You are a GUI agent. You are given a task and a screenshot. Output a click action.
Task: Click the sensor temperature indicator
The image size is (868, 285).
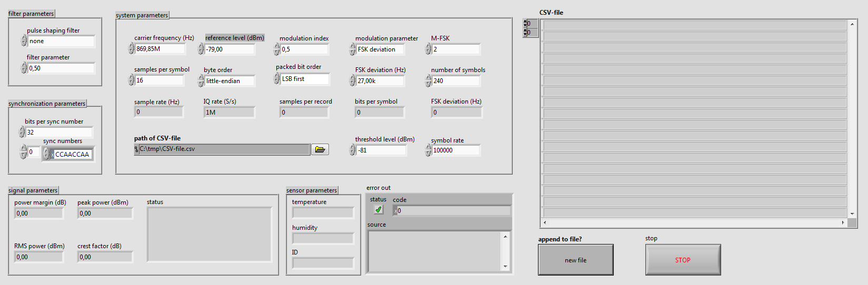(x=323, y=212)
